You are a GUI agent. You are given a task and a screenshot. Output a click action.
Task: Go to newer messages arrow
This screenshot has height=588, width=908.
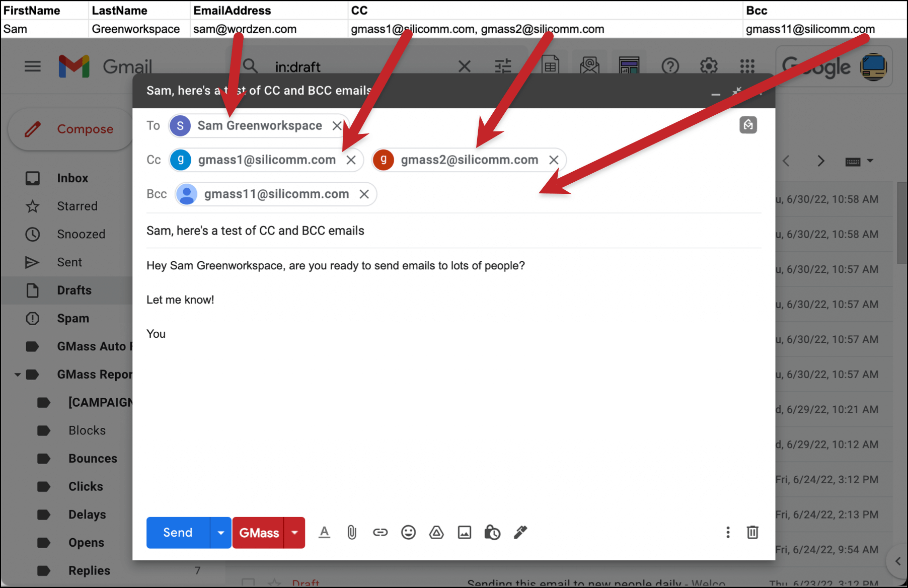pyautogui.click(x=786, y=161)
